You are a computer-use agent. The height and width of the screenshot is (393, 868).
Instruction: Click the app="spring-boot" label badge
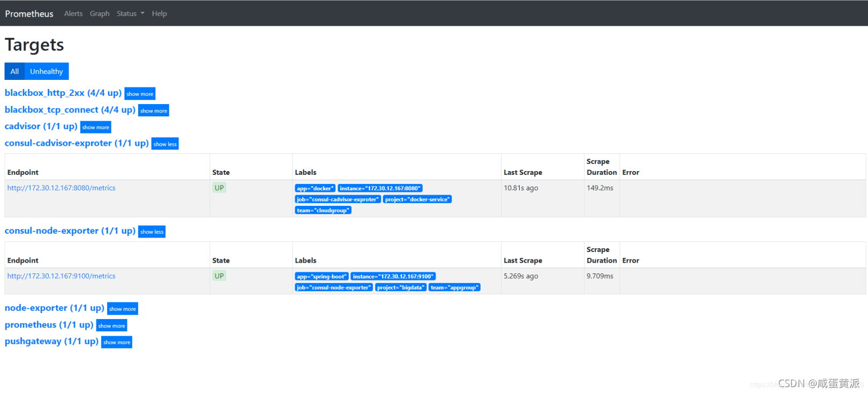[x=321, y=277]
